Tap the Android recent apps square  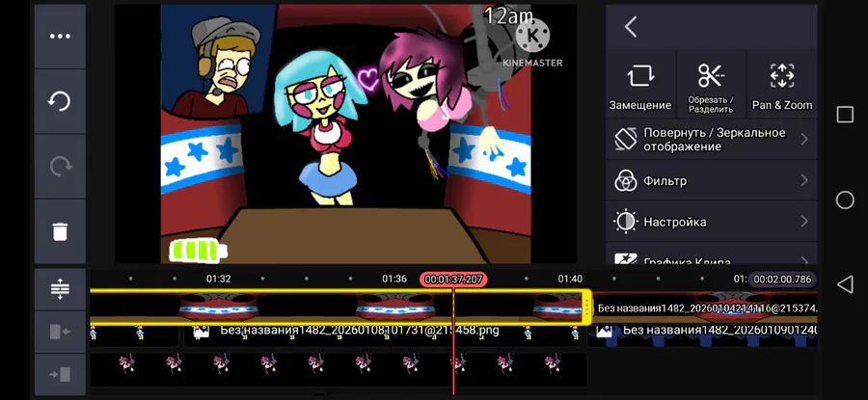[x=845, y=115]
